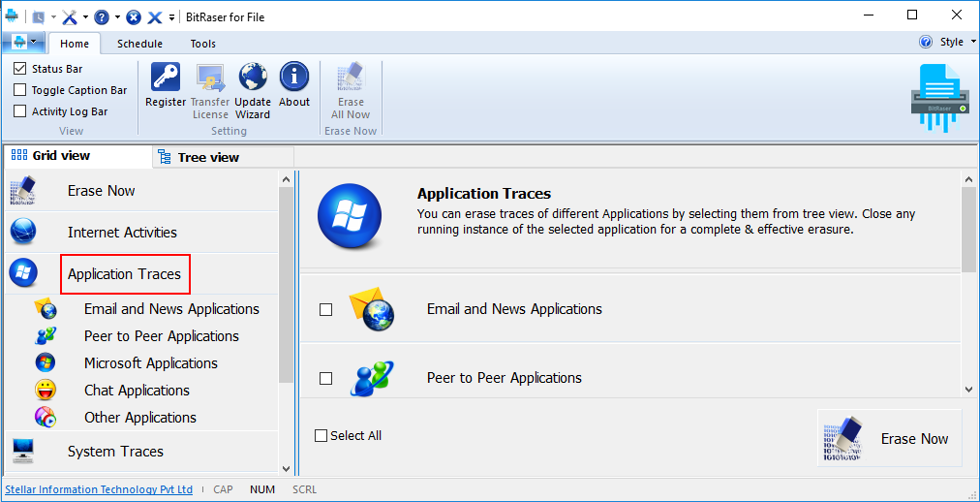The width and height of the screenshot is (980, 502).
Task: Open the Update Wizard globe icon
Action: [x=253, y=77]
